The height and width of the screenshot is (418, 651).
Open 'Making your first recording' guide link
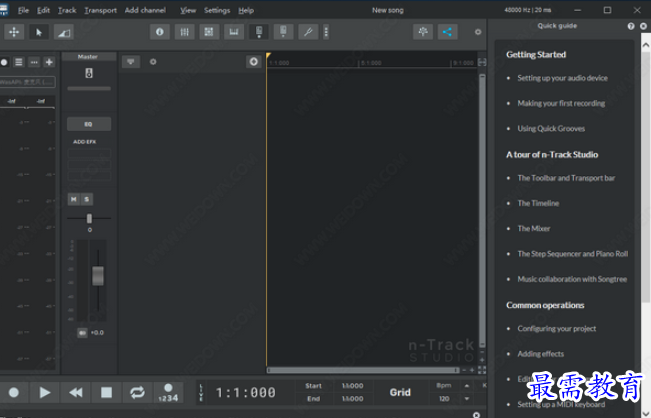tap(560, 103)
